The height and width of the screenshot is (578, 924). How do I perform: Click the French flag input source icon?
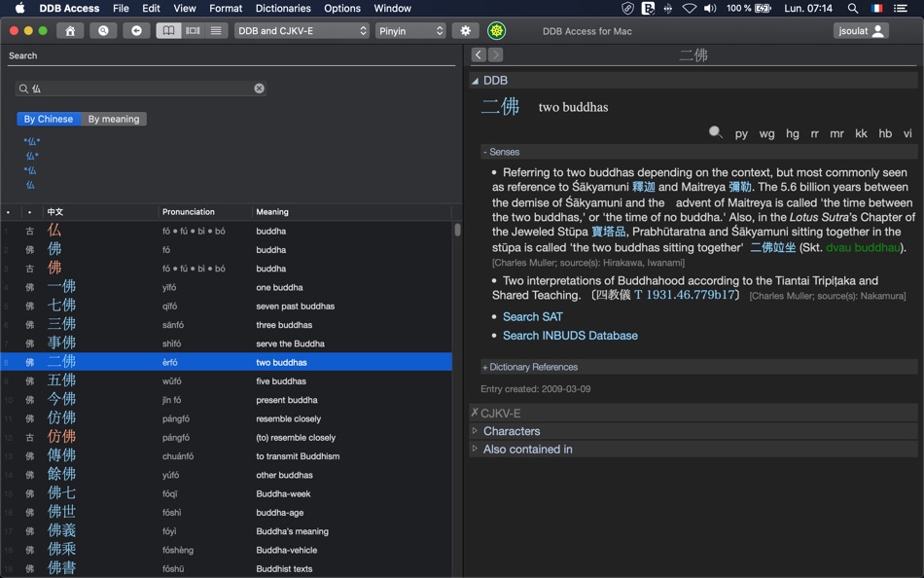click(877, 8)
